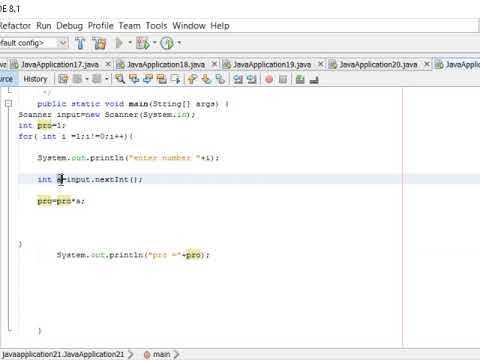
Task: Click the main method breadcrumb
Action: tap(158, 354)
